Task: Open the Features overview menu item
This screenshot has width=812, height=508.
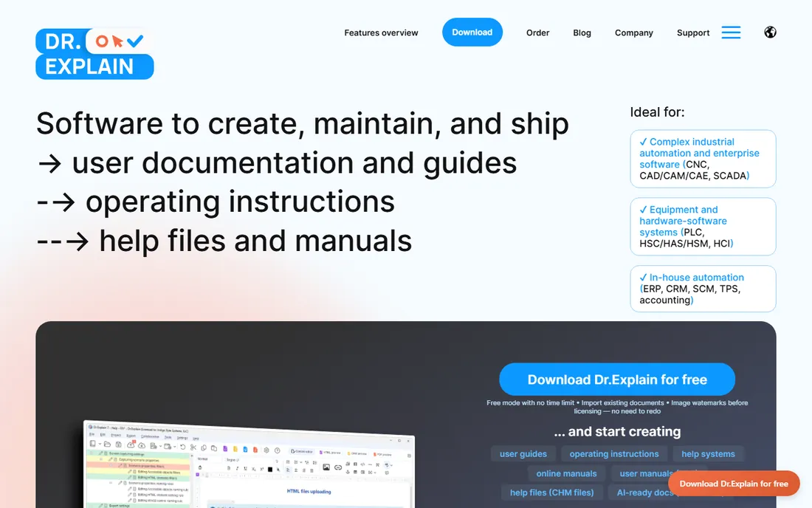Action: [x=381, y=32]
